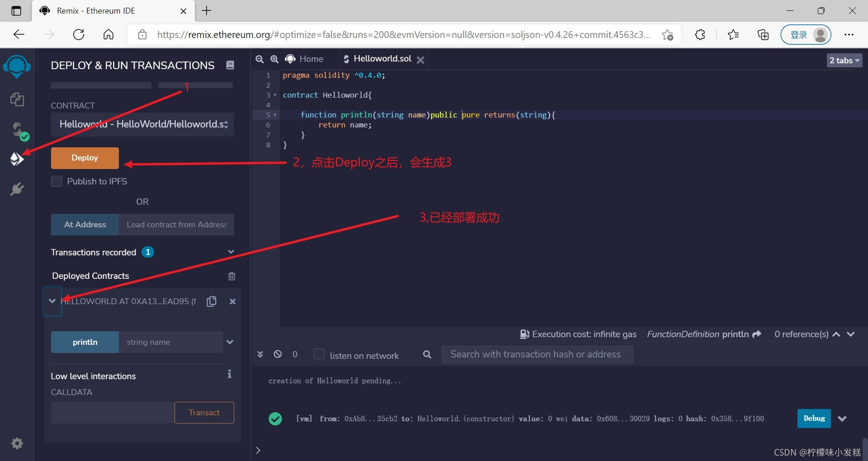Open the File explorers sidebar icon
The image size is (868, 461).
(17, 99)
